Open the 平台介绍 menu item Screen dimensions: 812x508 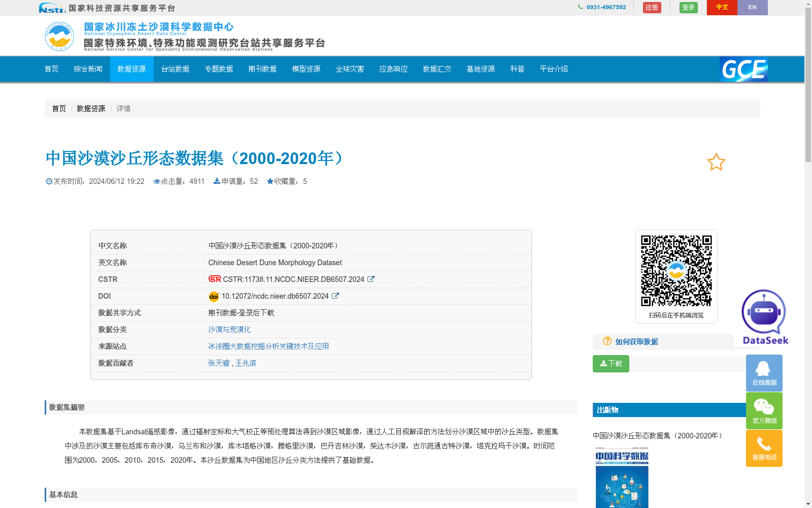(554, 69)
